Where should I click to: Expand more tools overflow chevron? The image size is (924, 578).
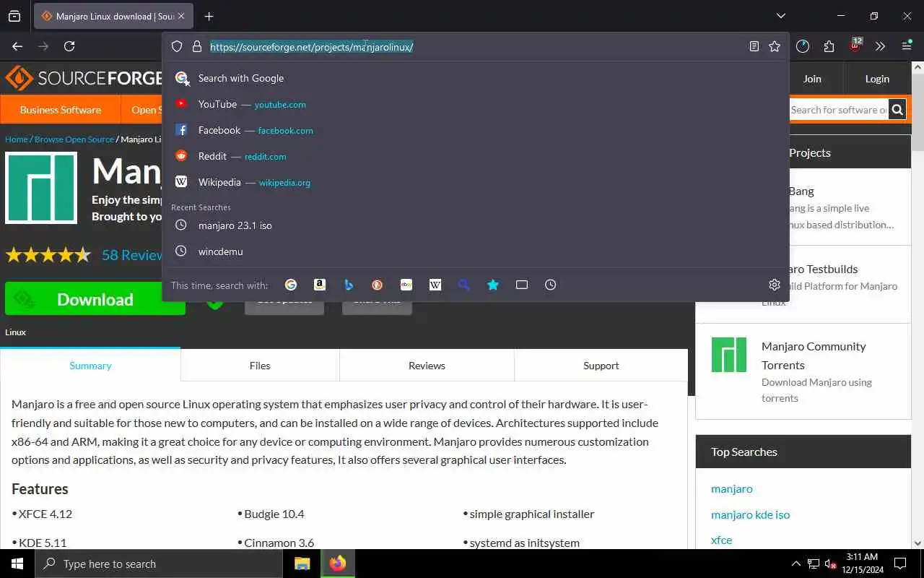[x=880, y=46]
